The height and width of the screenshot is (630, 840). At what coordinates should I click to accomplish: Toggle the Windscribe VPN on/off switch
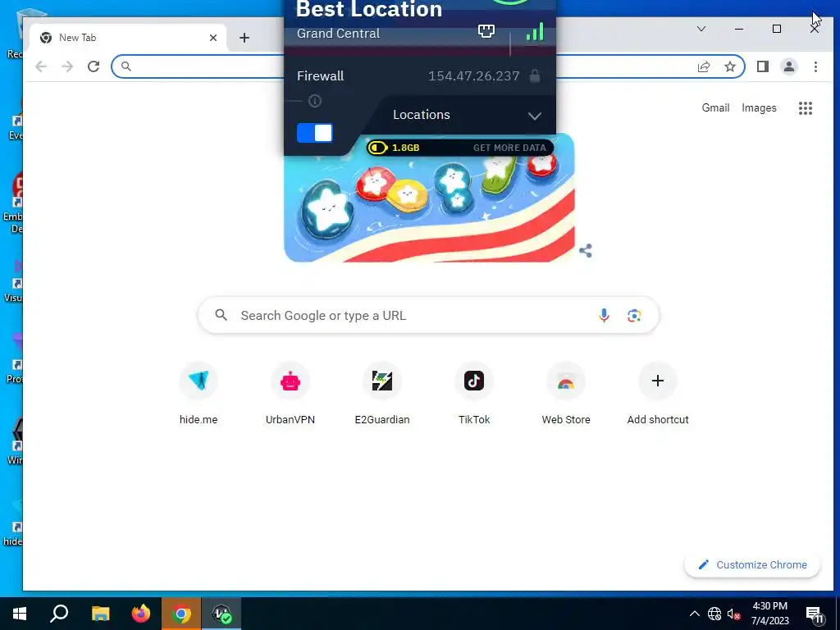tap(314, 132)
